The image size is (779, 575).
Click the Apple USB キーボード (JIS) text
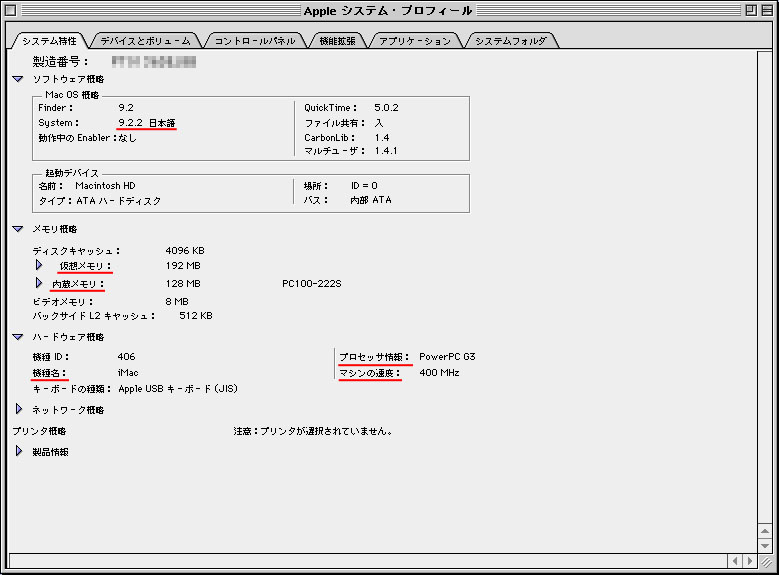(x=178, y=389)
